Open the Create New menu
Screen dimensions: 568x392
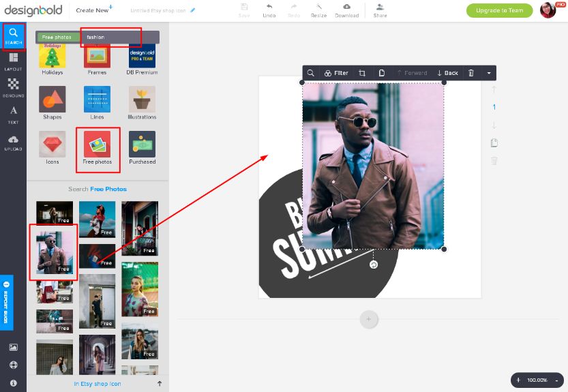94,10
